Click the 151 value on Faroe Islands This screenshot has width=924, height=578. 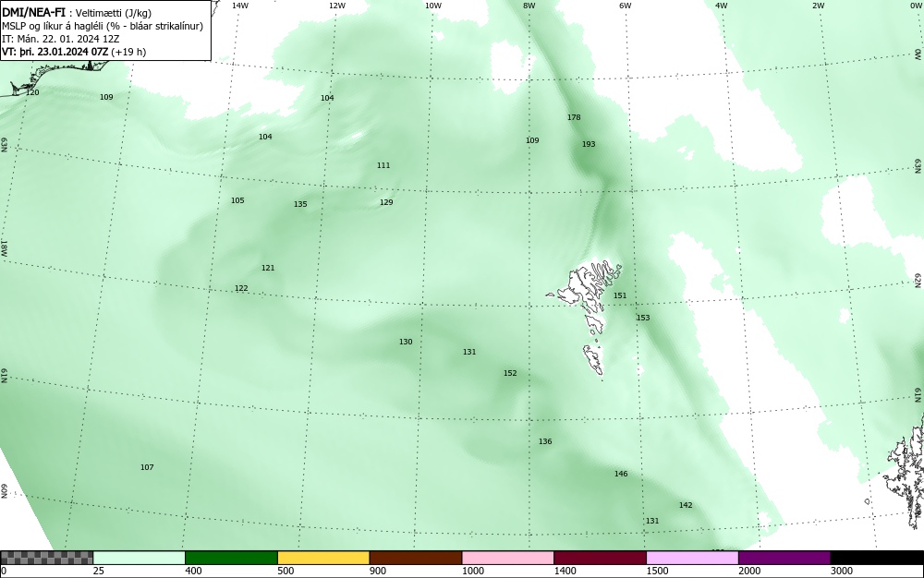621,296
